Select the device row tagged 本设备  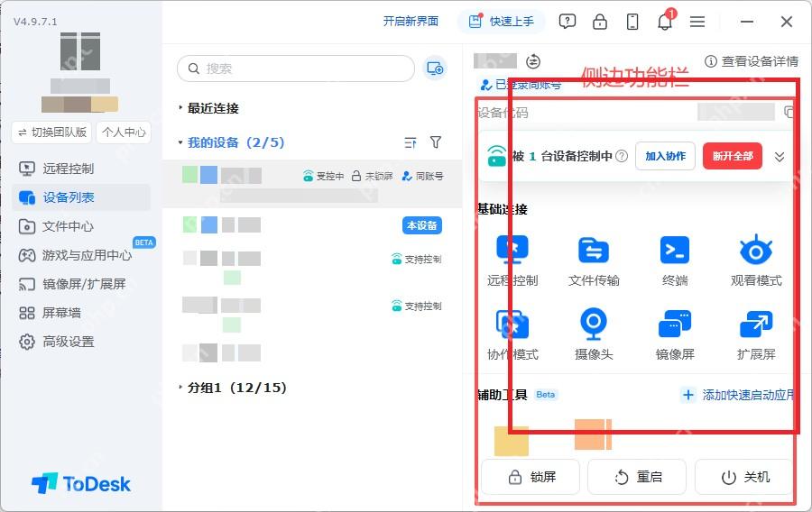pyautogui.click(x=312, y=225)
